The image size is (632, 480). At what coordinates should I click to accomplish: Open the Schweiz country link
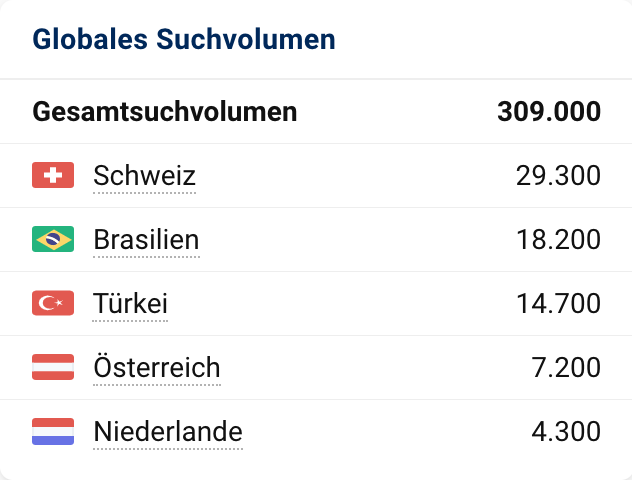(x=144, y=177)
